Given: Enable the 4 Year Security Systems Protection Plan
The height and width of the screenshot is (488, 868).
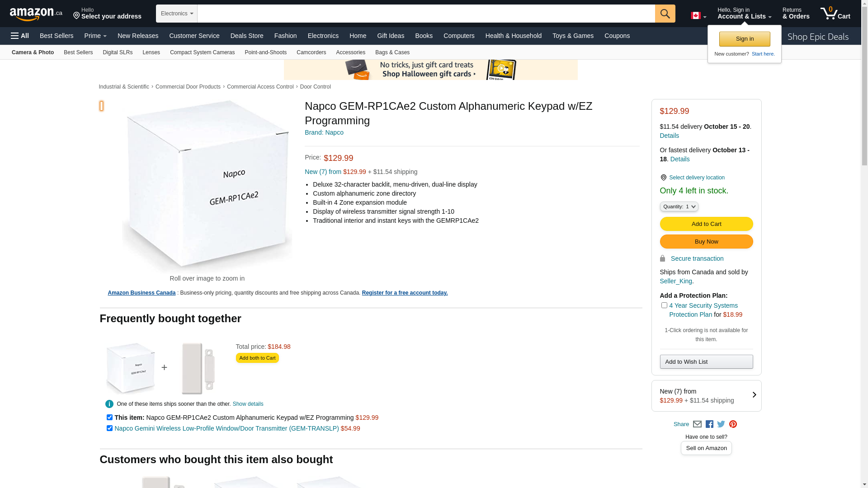Looking at the screenshot, I should [664, 305].
